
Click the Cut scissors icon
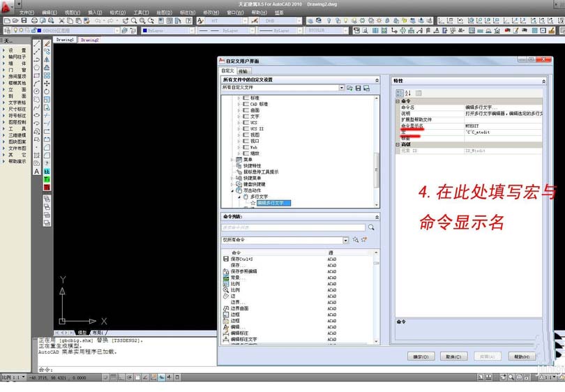coord(61,21)
